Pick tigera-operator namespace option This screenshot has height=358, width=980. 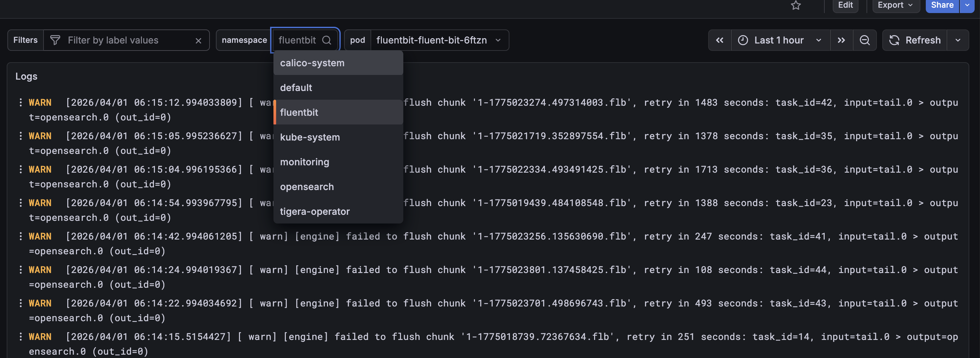[338, 211]
